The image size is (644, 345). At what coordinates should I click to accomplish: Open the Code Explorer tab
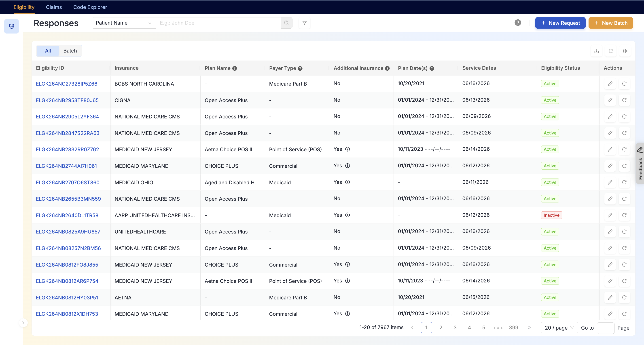point(90,7)
